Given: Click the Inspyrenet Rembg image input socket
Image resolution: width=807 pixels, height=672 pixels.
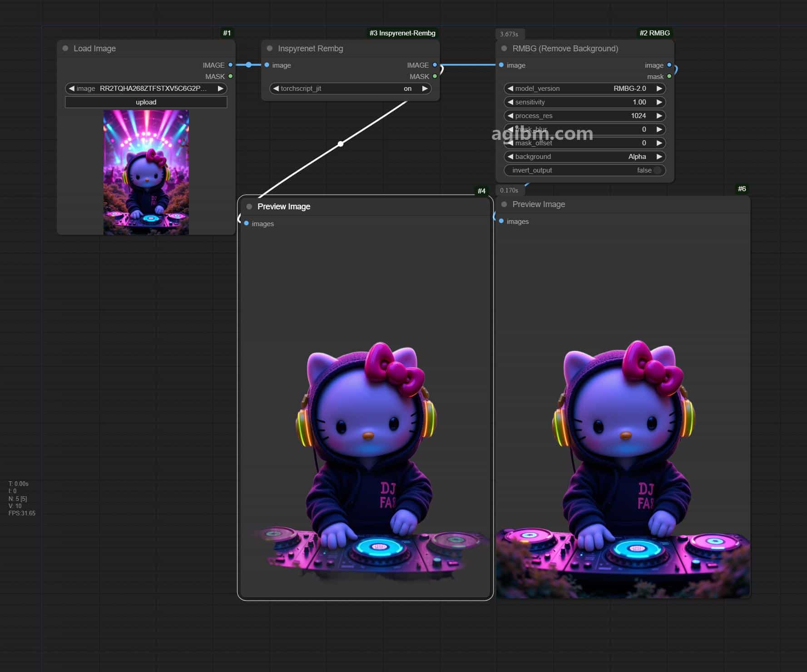Looking at the screenshot, I should point(267,65).
